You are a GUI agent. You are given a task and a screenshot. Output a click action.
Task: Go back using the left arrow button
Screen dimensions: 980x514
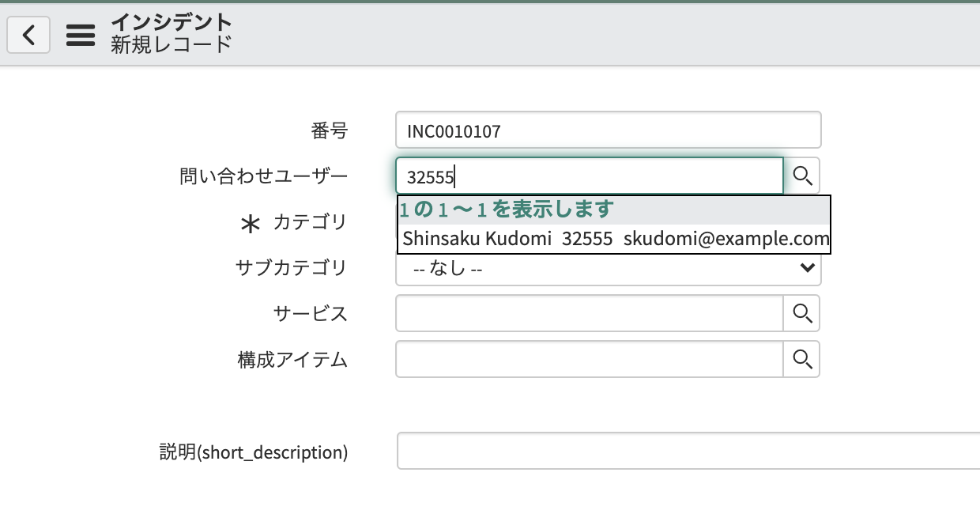click(x=28, y=35)
